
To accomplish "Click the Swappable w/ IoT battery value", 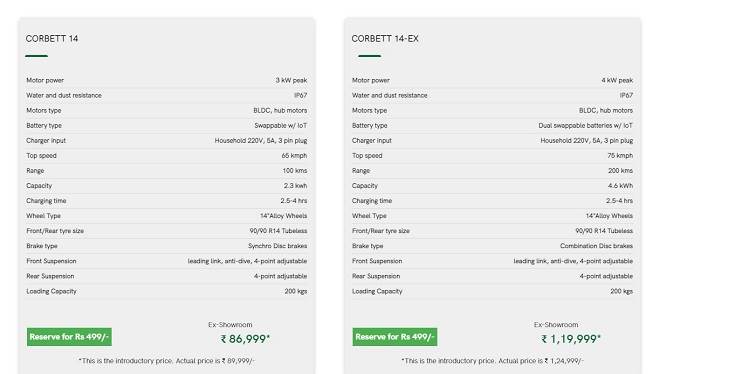I will pos(281,126).
